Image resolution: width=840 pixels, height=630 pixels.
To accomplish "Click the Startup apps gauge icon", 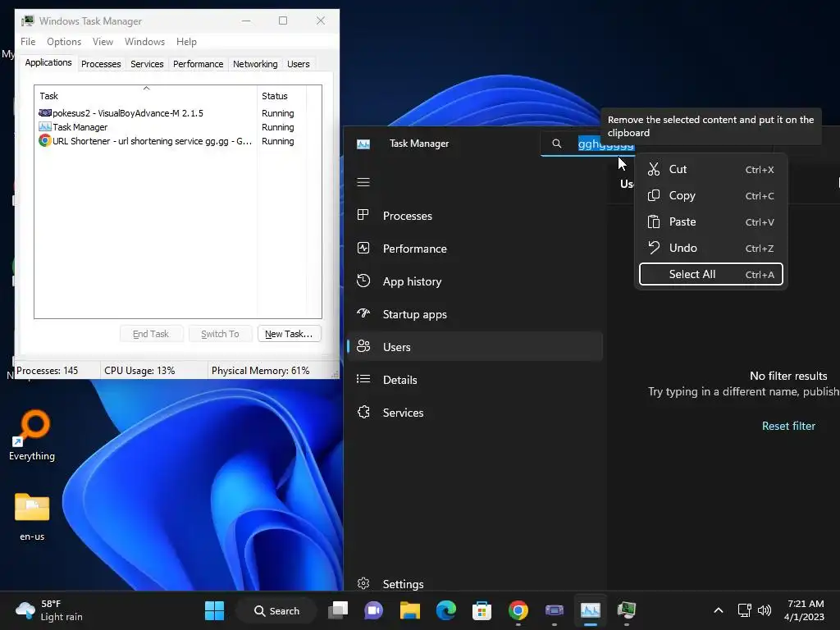I will point(363,314).
